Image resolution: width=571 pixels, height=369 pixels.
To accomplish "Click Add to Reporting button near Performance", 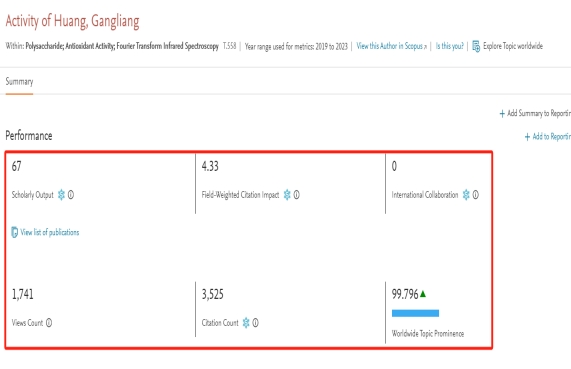I will click(x=547, y=137).
